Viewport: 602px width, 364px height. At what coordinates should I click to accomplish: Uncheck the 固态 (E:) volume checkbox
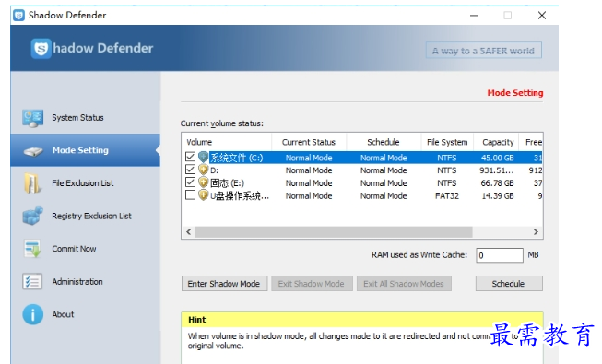click(x=190, y=182)
